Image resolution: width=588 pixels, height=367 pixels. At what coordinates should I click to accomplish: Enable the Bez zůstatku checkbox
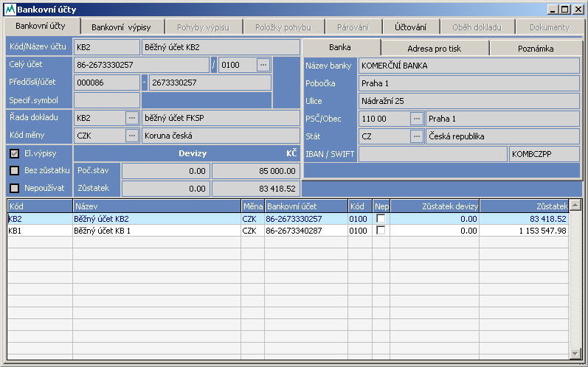pos(14,171)
